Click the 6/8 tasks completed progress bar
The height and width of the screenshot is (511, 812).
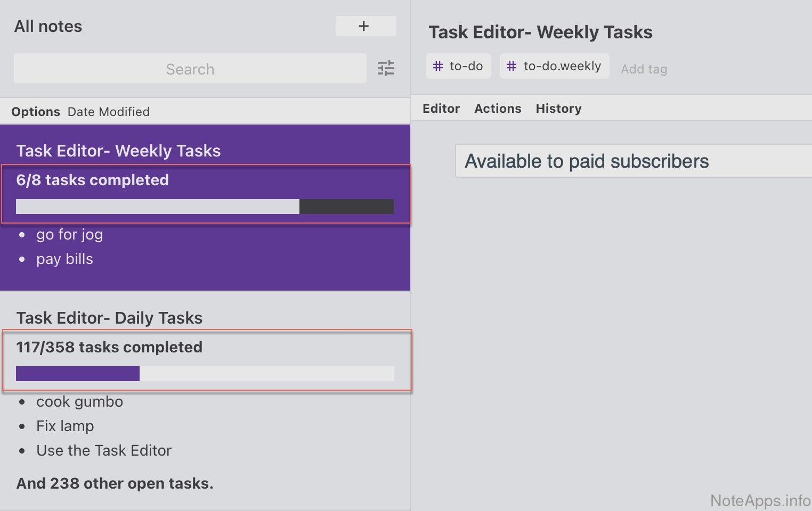coord(205,207)
